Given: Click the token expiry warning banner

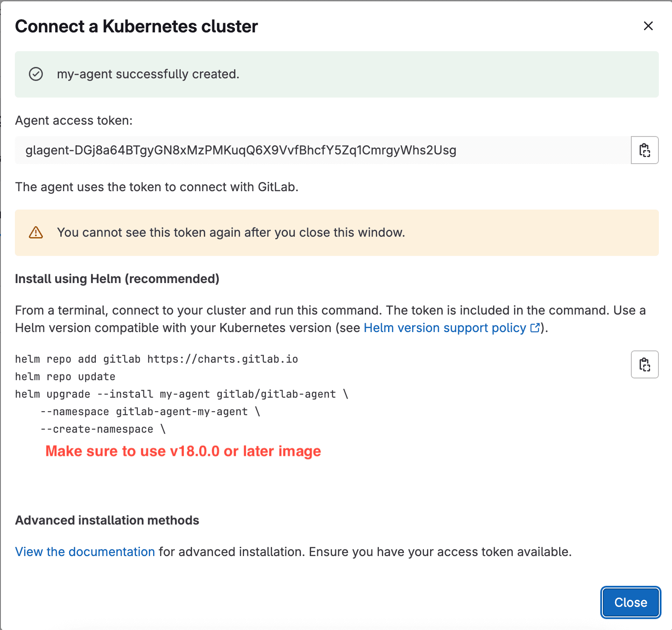Looking at the screenshot, I should pyautogui.click(x=231, y=232).
